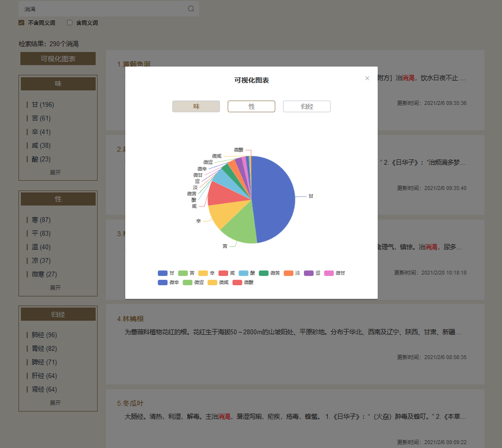Screen dimensions: 502x448
Task: Toggle the 甘 legend swatch
Action: point(163,273)
